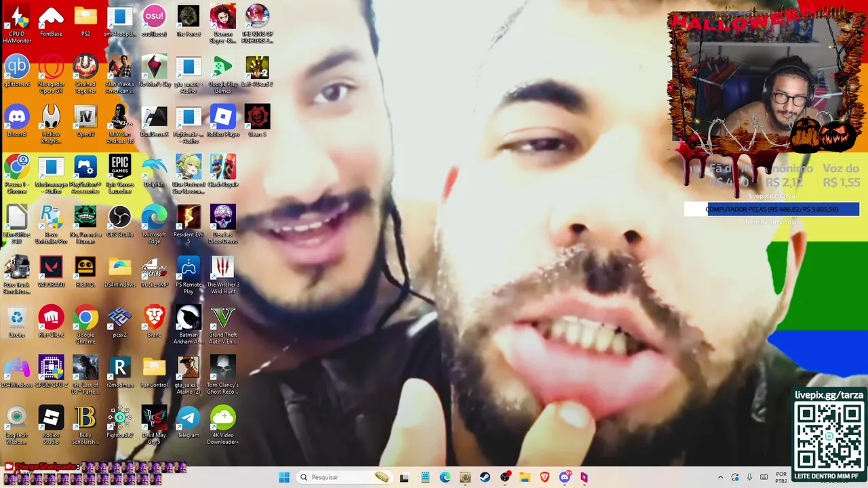The width and height of the screenshot is (868, 488).
Task: Open Roblox Studio desktop shortcut
Action: tap(51, 425)
